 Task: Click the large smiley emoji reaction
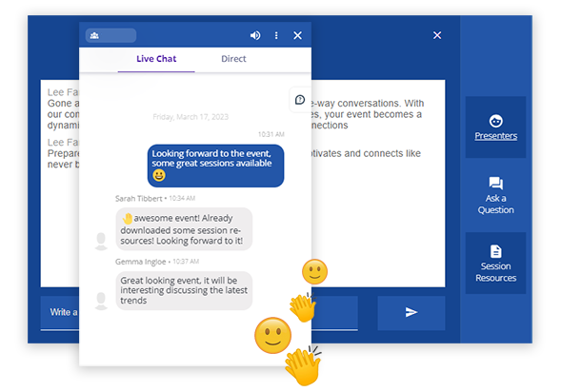tap(272, 336)
